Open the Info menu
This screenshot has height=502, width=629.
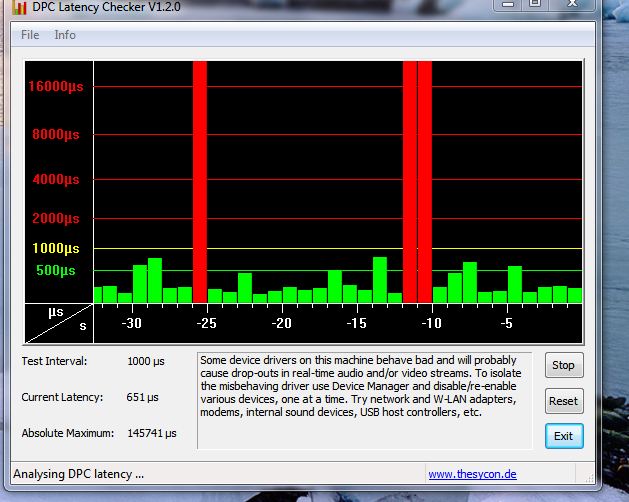click(65, 35)
